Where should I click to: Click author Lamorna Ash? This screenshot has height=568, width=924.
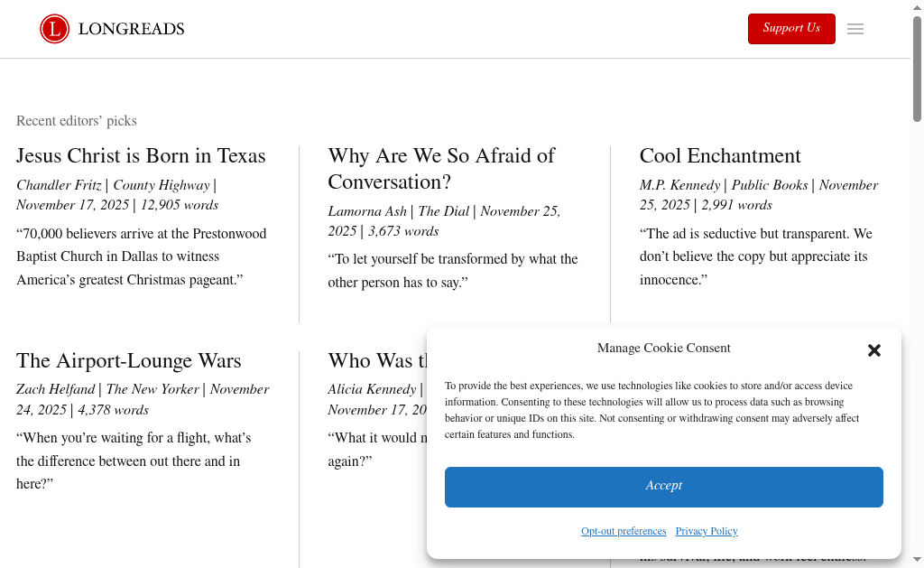tap(367, 211)
